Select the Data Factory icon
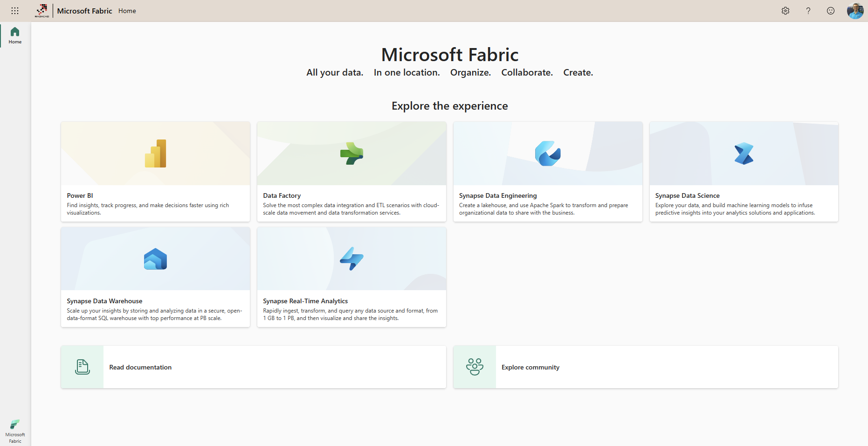The height and width of the screenshot is (446, 868). tap(351, 153)
